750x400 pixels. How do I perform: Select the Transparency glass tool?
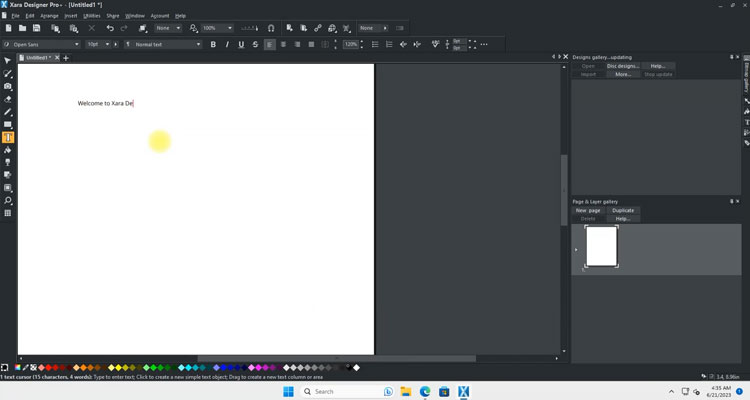point(8,163)
